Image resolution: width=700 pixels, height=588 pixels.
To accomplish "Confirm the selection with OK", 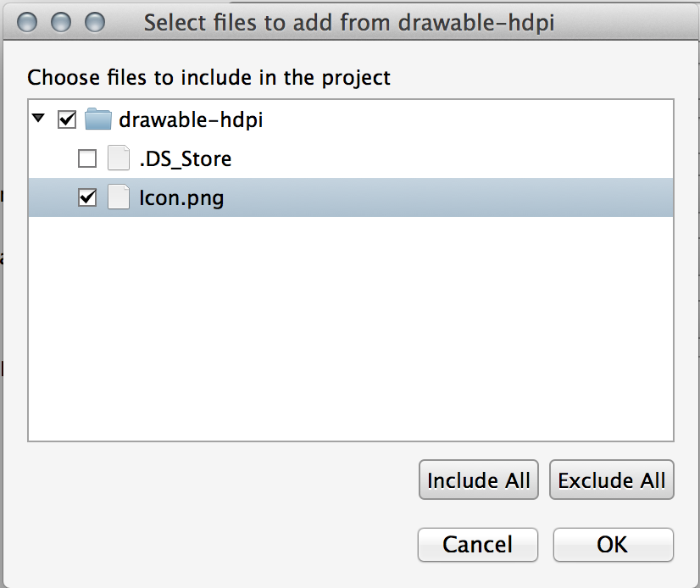I will [x=613, y=544].
